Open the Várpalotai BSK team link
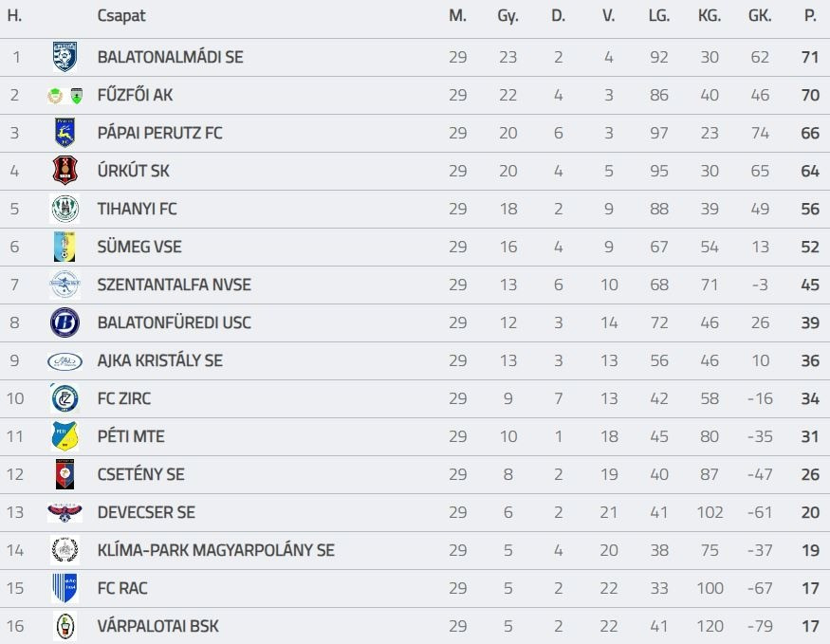Screen dimensions: 830x644 tap(157, 626)
